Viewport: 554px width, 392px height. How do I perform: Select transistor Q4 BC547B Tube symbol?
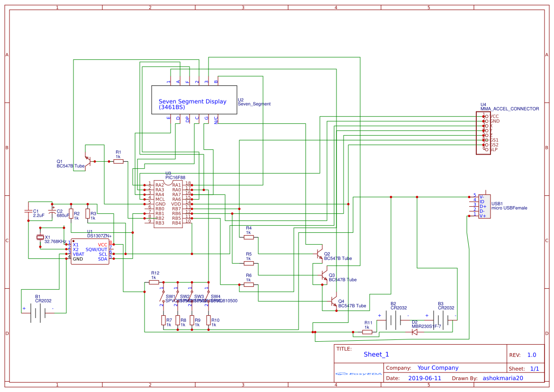333,301
